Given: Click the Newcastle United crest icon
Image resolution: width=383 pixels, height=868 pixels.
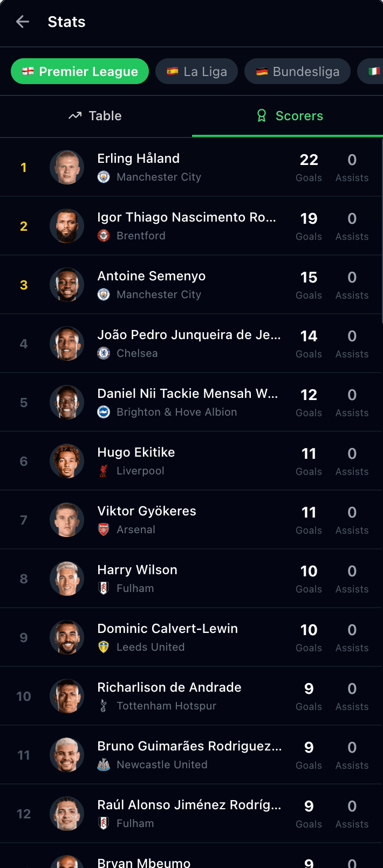Looking at the screenshot, I should (104, 764).
